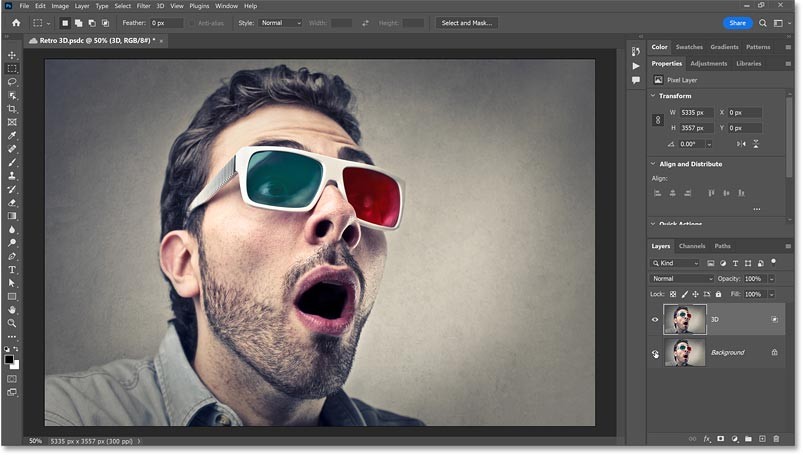Screen dimensions: 803x455
Task: Select the Lasso tool
Action: pyautogui.click(x=12, y=82)
